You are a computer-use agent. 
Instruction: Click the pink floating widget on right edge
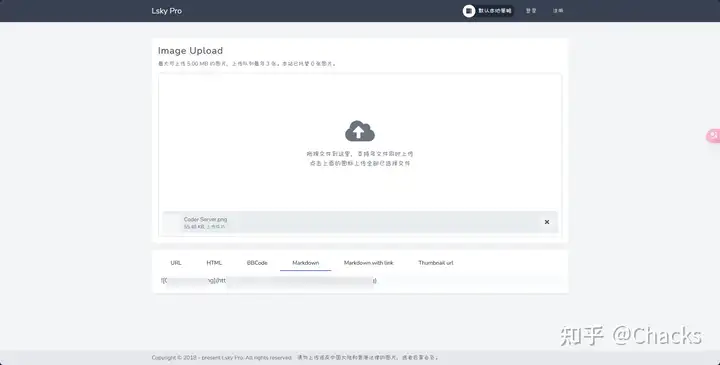point(713,136)
